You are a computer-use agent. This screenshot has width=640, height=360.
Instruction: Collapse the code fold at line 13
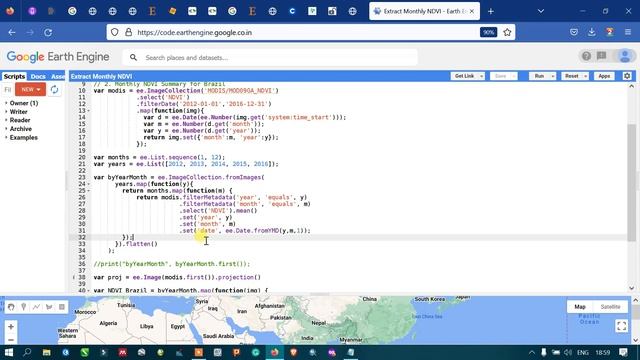(89, 111)
